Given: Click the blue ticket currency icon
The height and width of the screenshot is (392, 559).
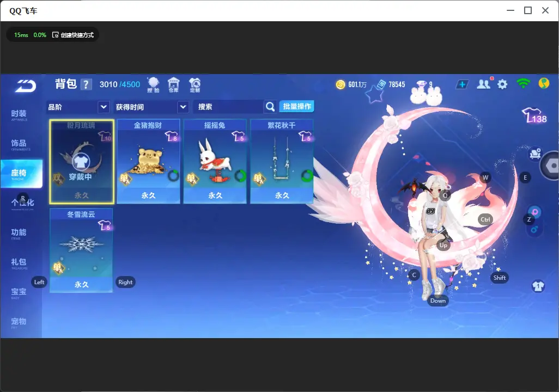Looking at the screenshot, I should pos(381,84).
